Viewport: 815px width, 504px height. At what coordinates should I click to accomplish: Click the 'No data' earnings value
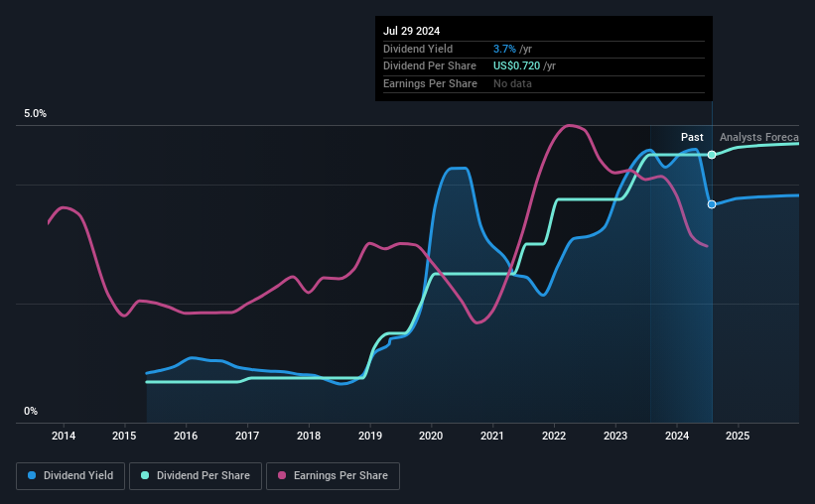pos(512,83)
